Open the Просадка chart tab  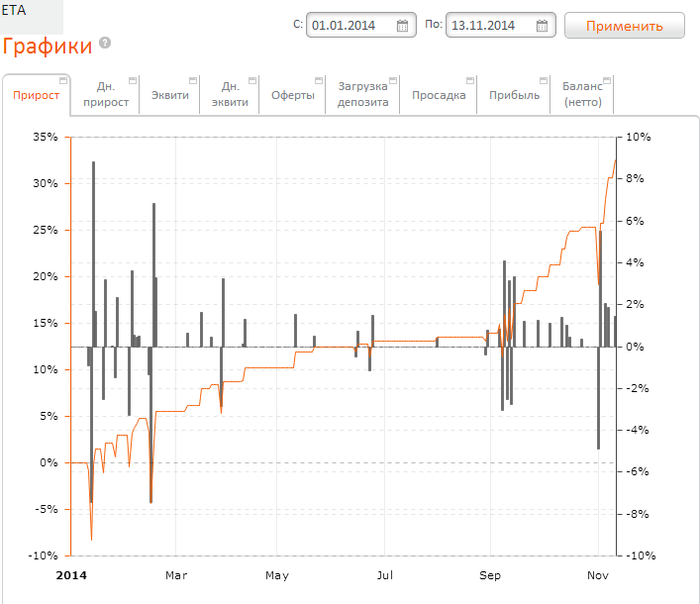pyautogui.click(x=439, y=95)
